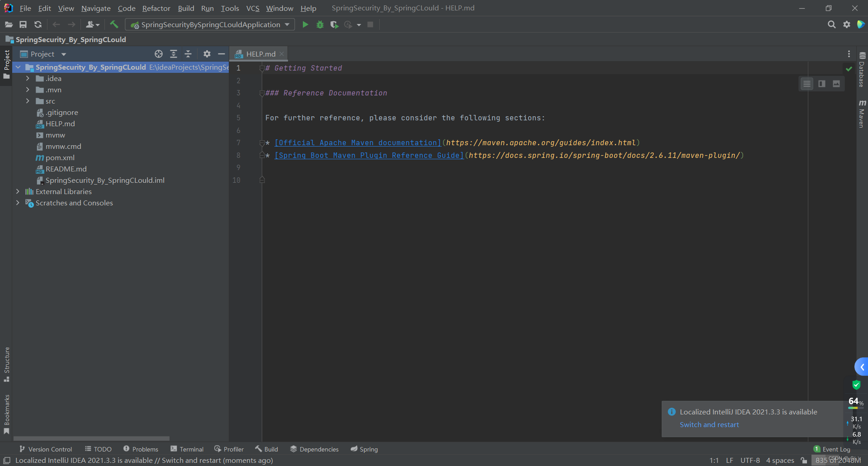Image resolution: width=868 pixels, height=466 pixels.
Task: Expand Scratches and Consoles node
Action: 18,203
